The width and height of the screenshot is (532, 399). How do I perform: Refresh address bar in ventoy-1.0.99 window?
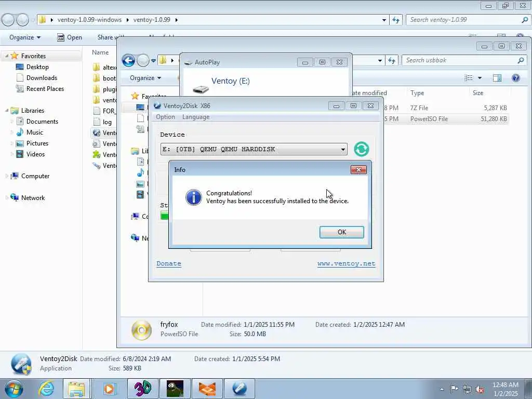tap(396, 20)
